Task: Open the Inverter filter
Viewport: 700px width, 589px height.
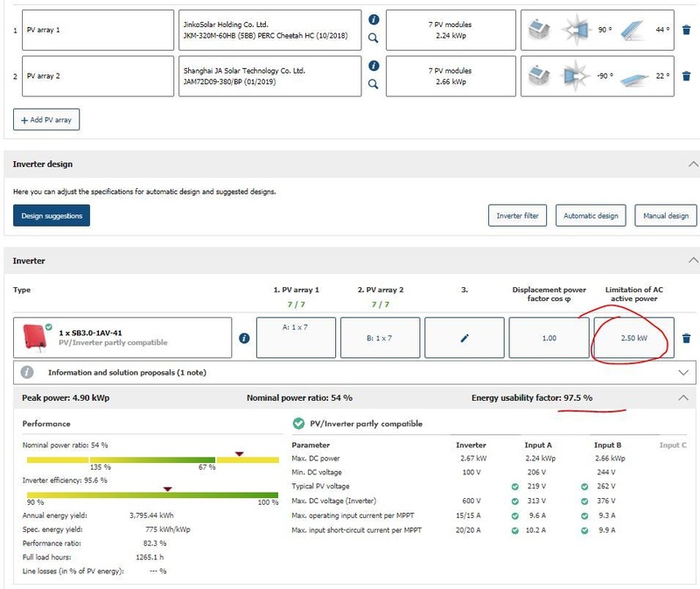Action: [x=517, y=215]
